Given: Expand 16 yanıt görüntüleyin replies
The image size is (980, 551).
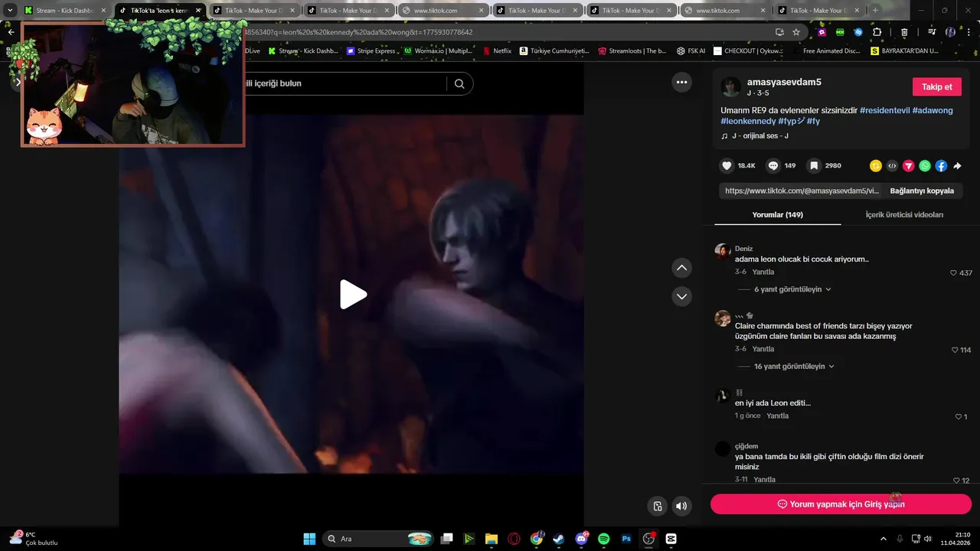Looking at the screenshot, I should tap(794, 367).
